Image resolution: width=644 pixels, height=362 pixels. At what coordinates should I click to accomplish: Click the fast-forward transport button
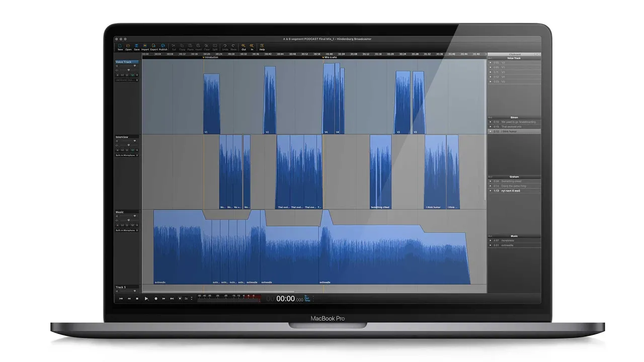point(164,299)
